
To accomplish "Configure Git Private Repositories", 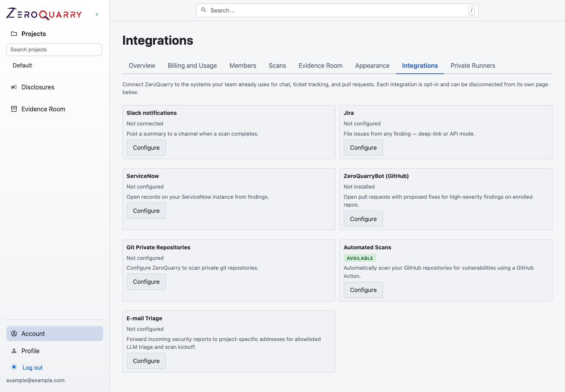I will click(146, 282).
